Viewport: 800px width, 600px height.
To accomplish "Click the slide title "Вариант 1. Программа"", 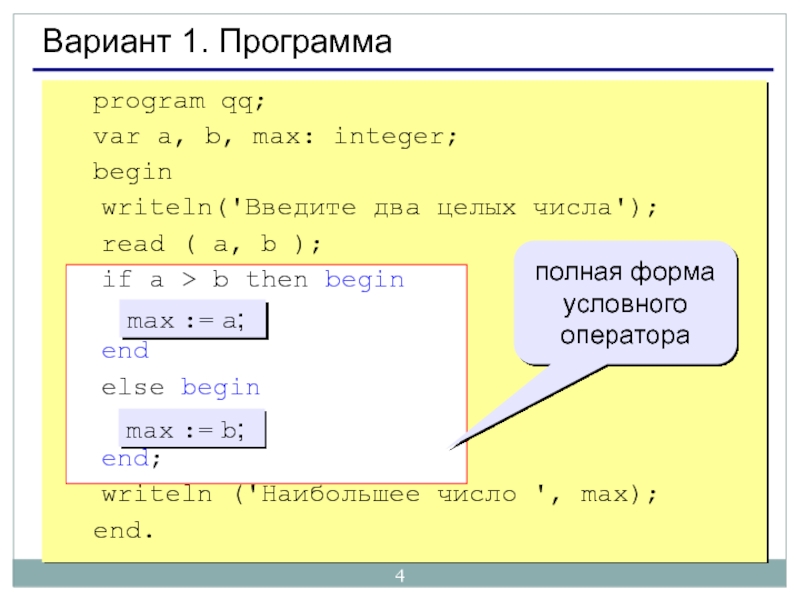I will [215, 43].
